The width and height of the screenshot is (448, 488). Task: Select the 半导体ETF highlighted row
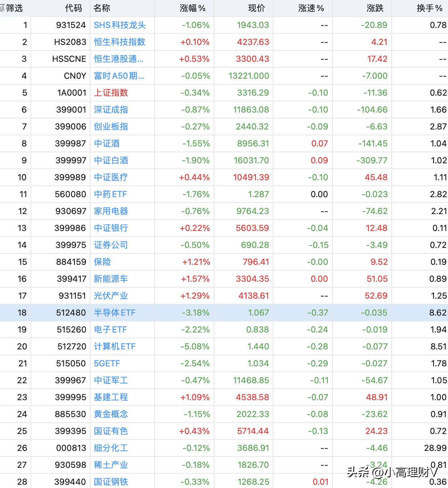[x=224, y=313]
